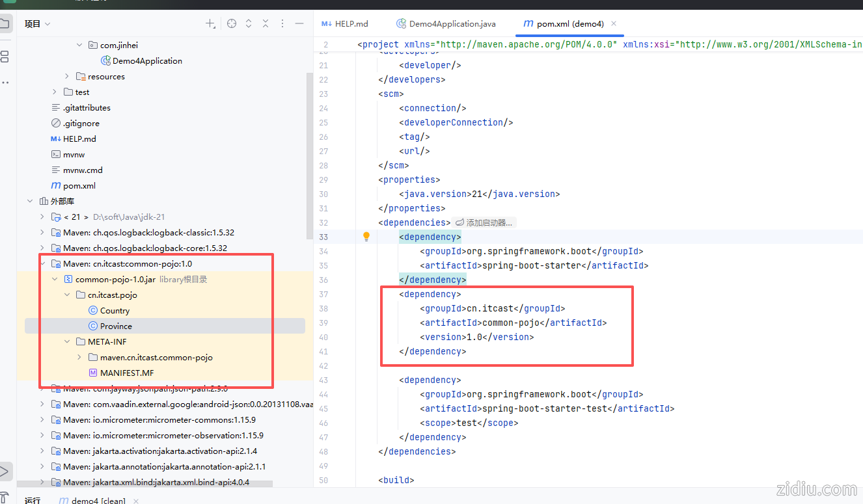Click the yellow lightbulb intention icon at line 33
The width and height of the screenshot is (863, 504).
click(366, 237)
